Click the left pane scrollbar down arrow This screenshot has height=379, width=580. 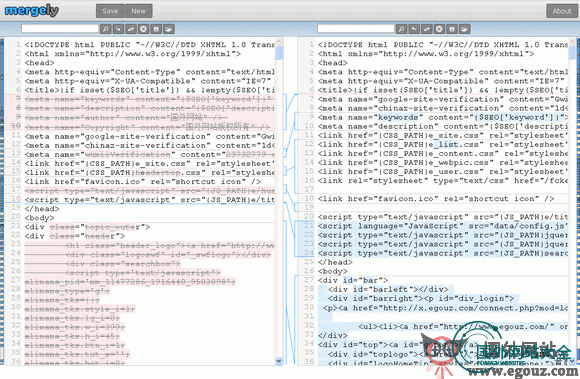point(279,361)
